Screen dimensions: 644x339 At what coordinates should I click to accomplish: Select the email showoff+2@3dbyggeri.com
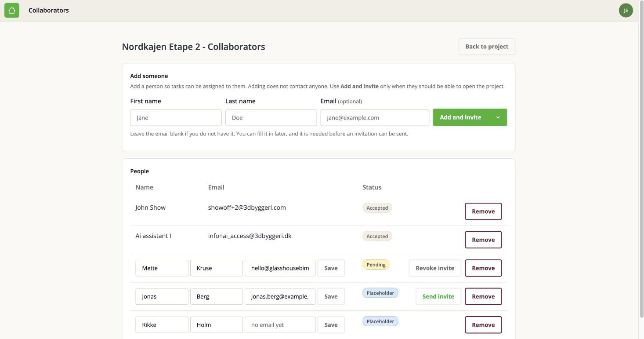pyautogui.click(x=247, y=208)
